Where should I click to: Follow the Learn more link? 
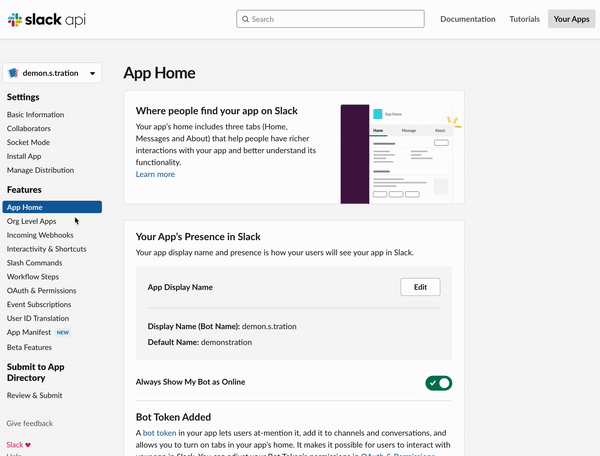155,174
